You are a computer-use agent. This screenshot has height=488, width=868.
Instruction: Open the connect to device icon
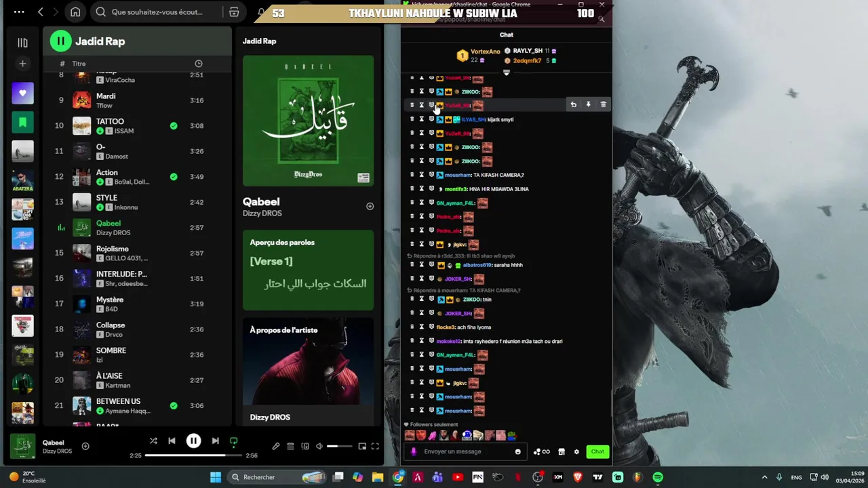(x=305, y=446)
